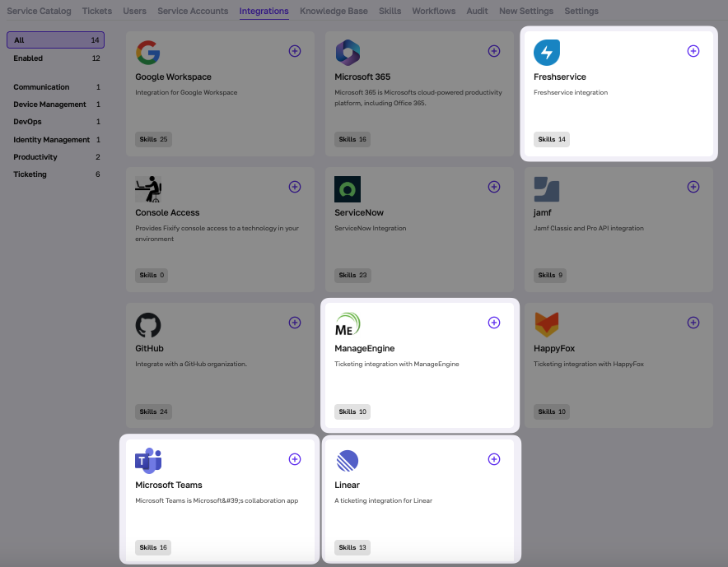Click the Console Access icon
This screenshot has height=567, width=728.
tap(149, 188)
